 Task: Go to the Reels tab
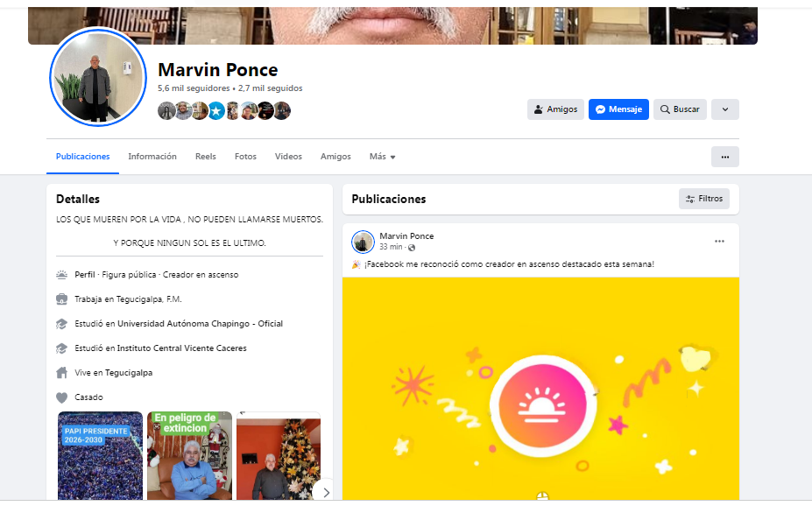point(206,156)
